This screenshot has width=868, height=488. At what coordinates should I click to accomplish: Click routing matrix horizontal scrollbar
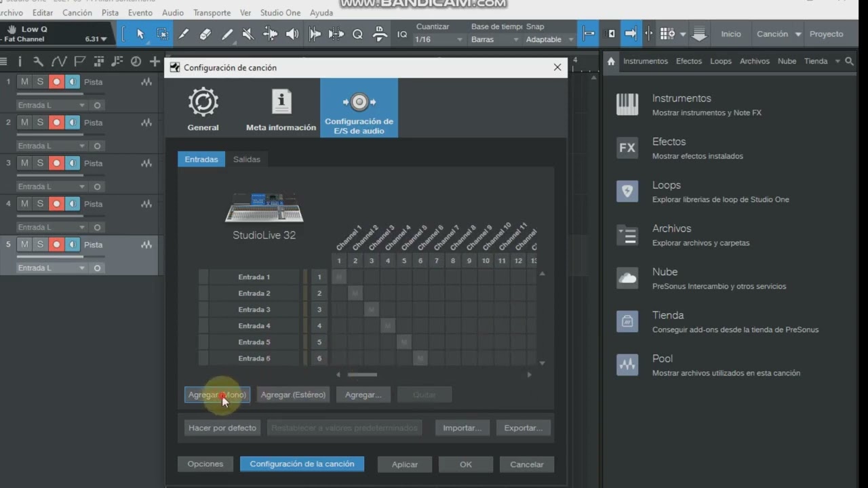tap(362, 374)
